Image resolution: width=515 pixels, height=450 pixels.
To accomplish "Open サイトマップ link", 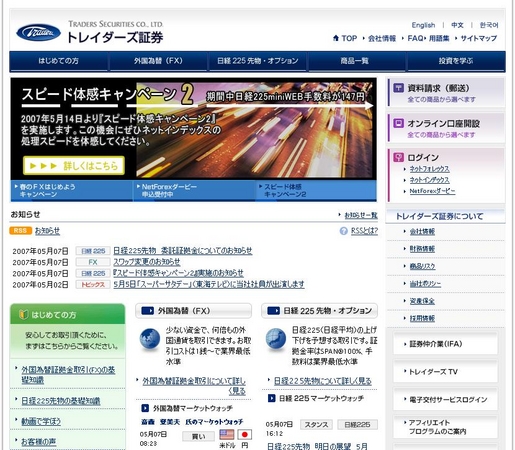I will click(479, 38).
